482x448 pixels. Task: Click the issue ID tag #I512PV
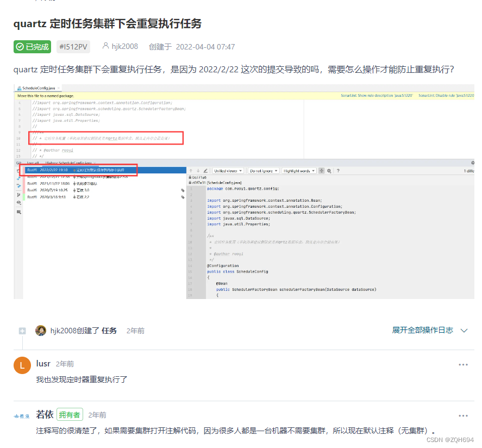(73, 47)
